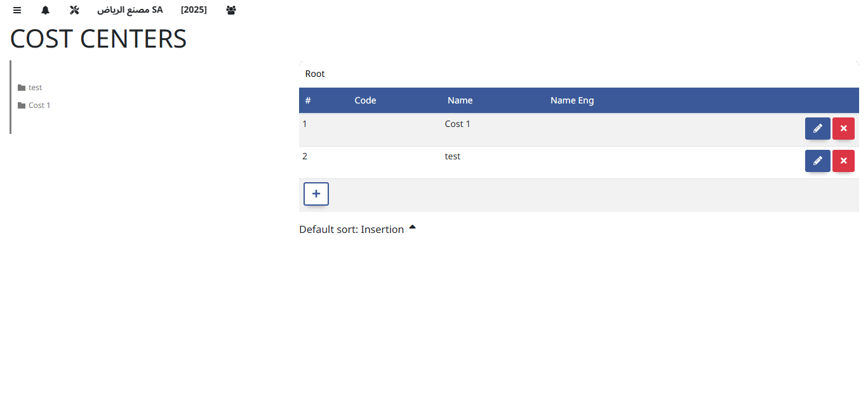Open the 2025 fiscal year selector
This screenshot has height=405, width=868.
194,10
